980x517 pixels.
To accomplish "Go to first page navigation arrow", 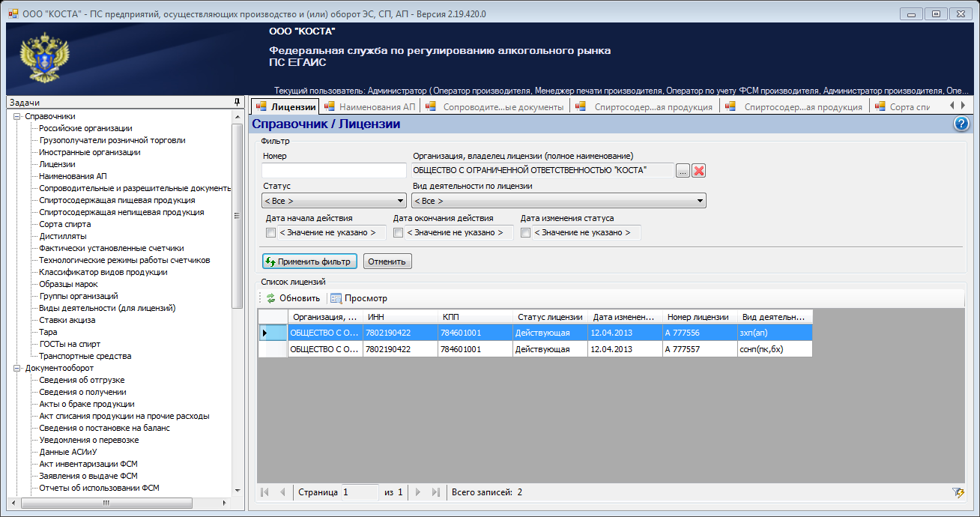I will tap(264, 492).
